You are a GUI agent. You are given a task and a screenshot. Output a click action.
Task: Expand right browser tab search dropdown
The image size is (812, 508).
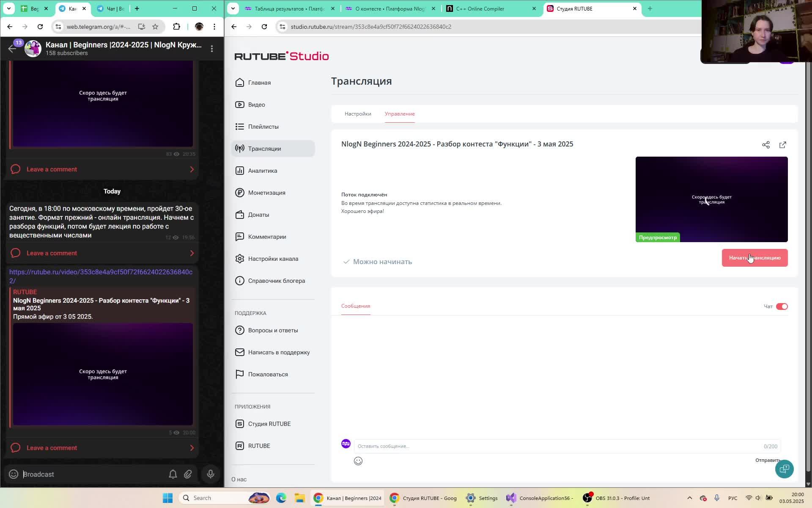(233, 8)
